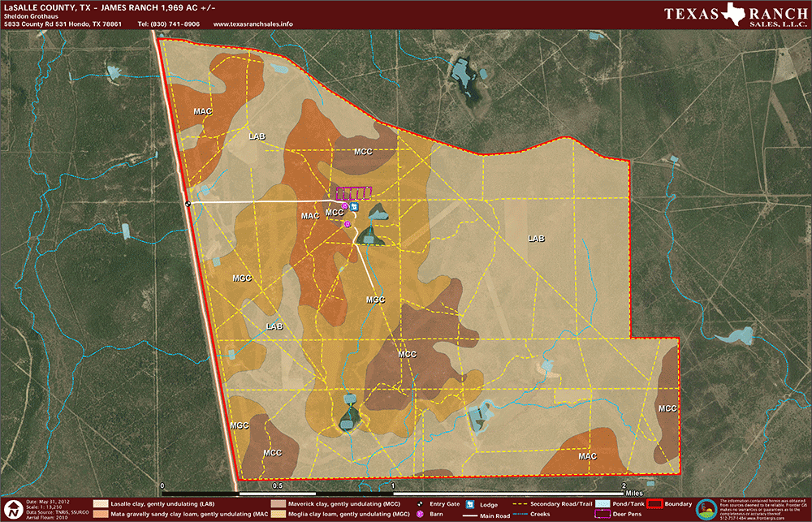Click the barn marker south of the lodge

tap(347, 223)
